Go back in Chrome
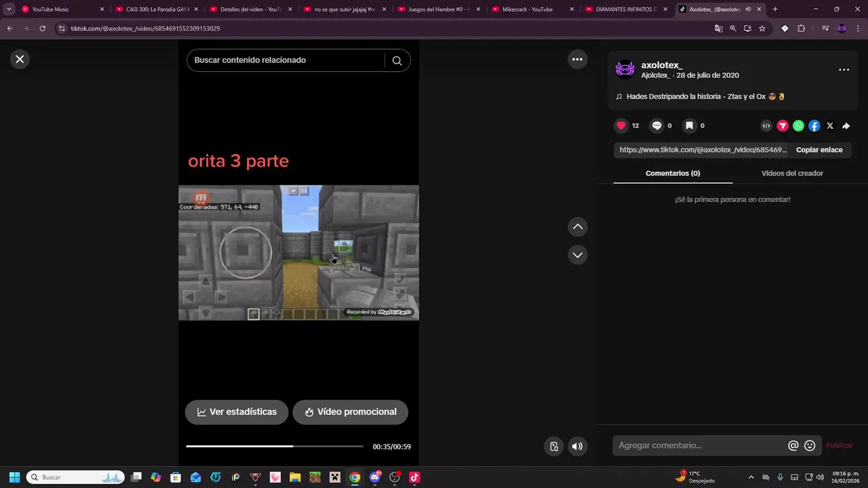This screenshot has width=868, height=488. (x=9, y=28)
